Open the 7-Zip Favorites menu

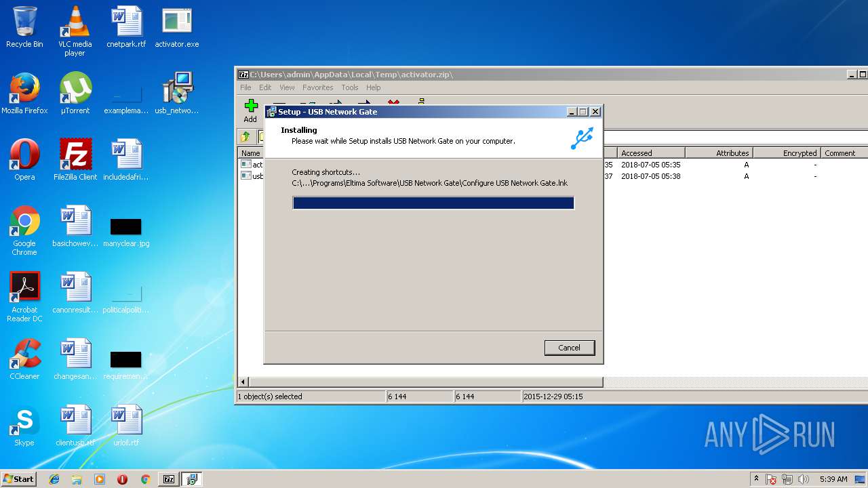point(318,87)
